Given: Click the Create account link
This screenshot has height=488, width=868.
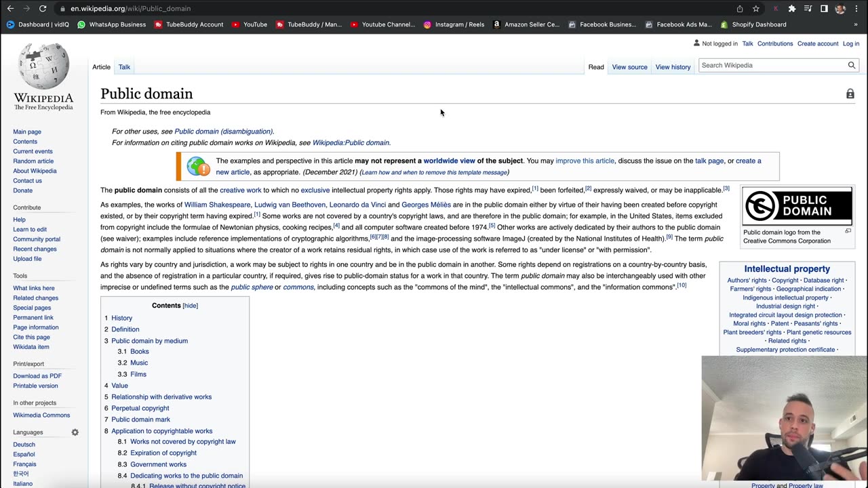Looking at the screenshot, I should [x=818, y=43].
